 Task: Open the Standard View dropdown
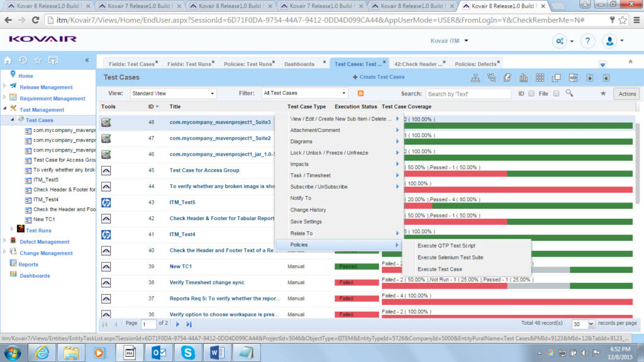[173, 94]
